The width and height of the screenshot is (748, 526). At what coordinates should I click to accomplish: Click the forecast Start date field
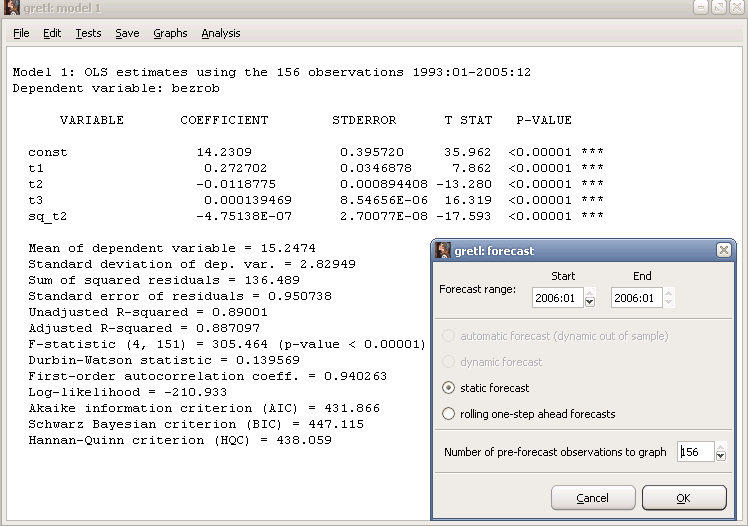point(557,298)
